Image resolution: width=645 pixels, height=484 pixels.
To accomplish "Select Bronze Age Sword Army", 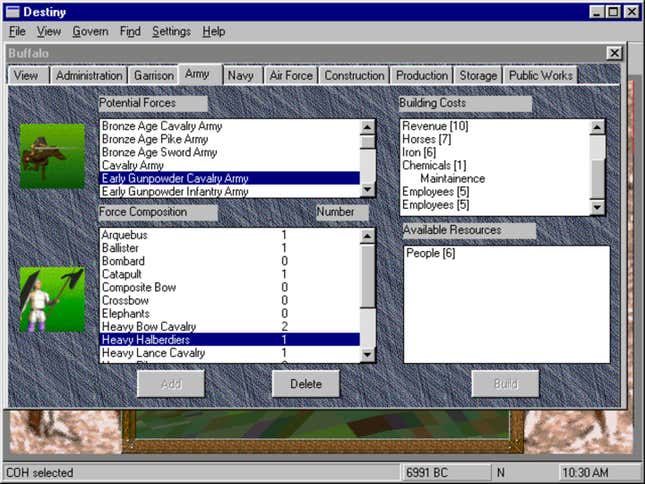I will (x=230, y=153).
